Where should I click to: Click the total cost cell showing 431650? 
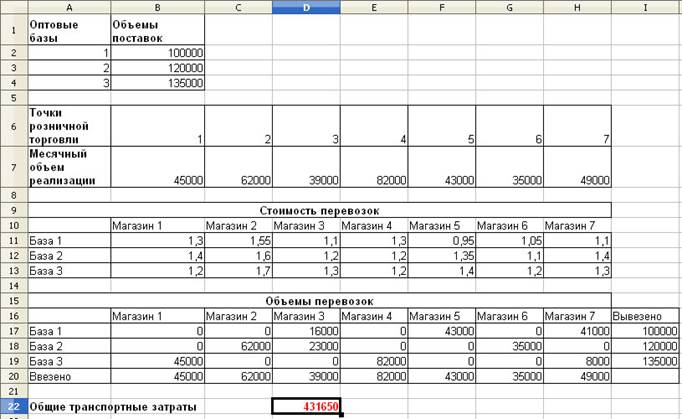click(306, 406)
